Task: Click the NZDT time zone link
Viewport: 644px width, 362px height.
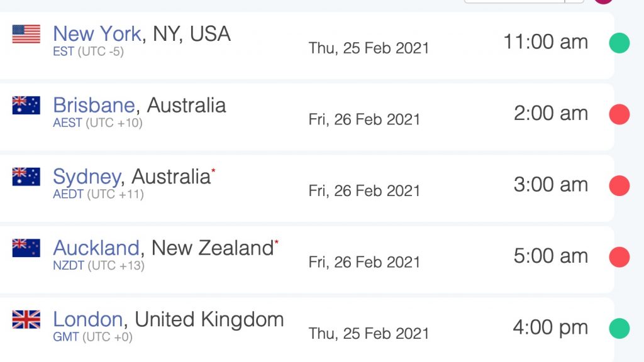Action: [69, 266]
